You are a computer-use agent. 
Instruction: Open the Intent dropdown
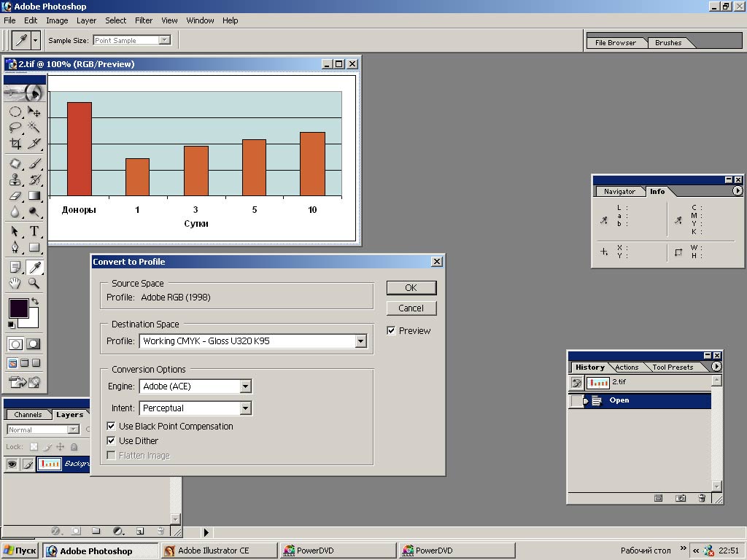point(245,408)
